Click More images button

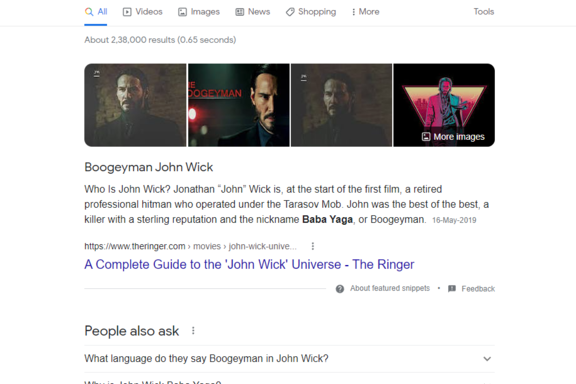coord(453,137)
